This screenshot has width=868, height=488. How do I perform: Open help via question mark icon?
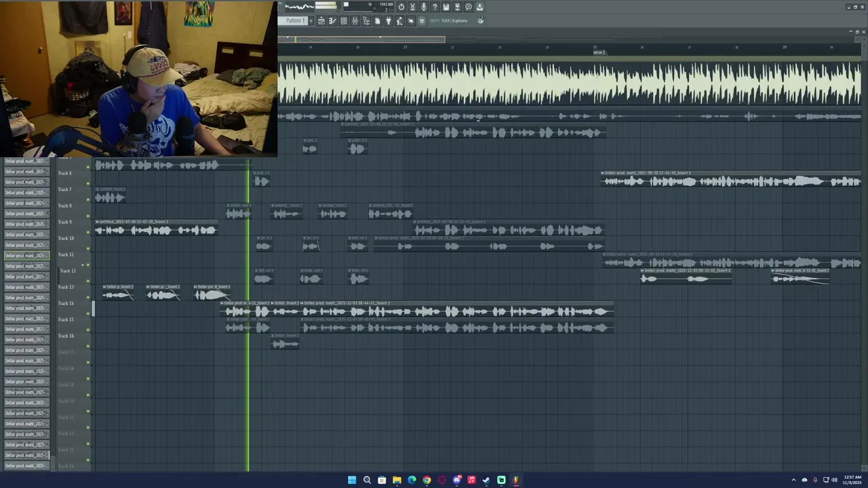coord(435,7)
